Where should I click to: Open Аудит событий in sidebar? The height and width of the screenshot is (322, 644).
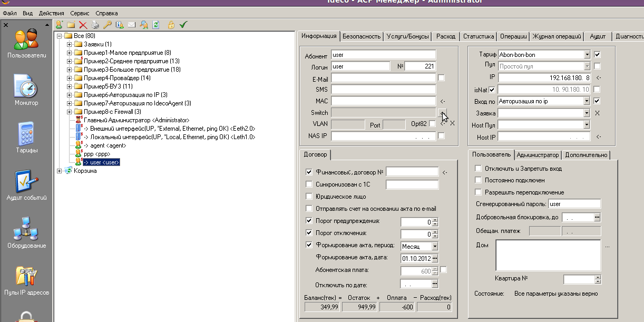pos(26,185)
